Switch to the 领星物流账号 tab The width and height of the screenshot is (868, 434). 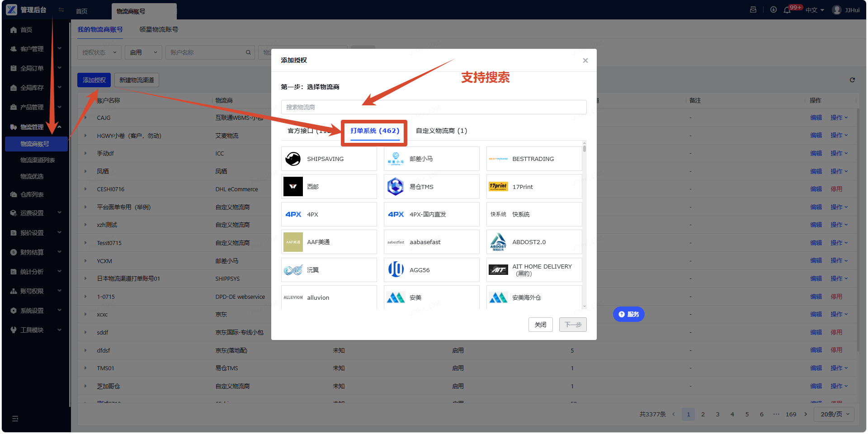coord(159,29)
